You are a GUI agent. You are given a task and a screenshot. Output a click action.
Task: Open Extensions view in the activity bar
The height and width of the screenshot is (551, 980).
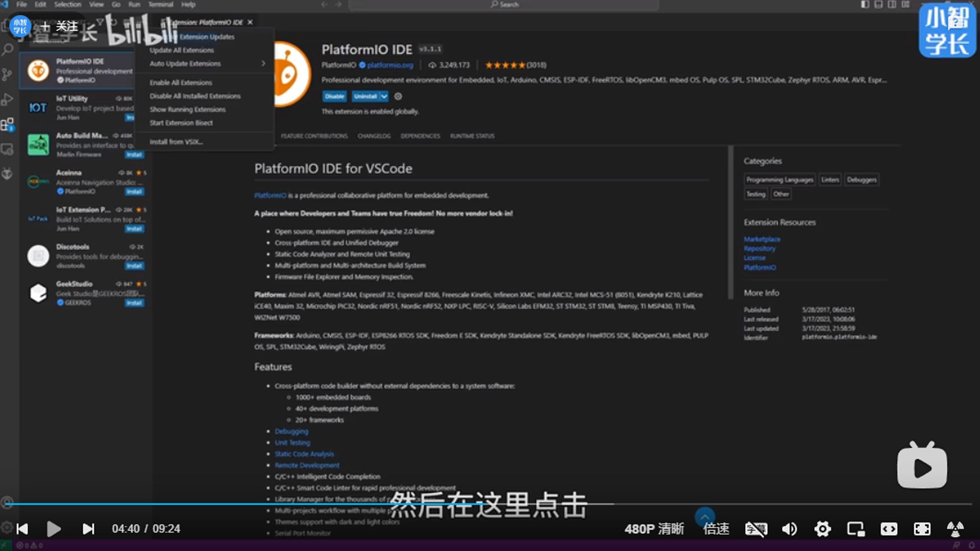(7, 124)
